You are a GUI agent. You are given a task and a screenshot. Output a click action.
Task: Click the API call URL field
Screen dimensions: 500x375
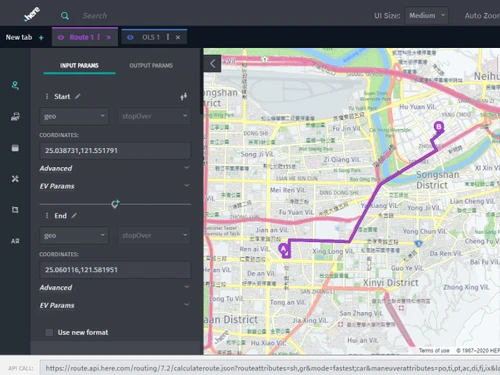point(270,368)
